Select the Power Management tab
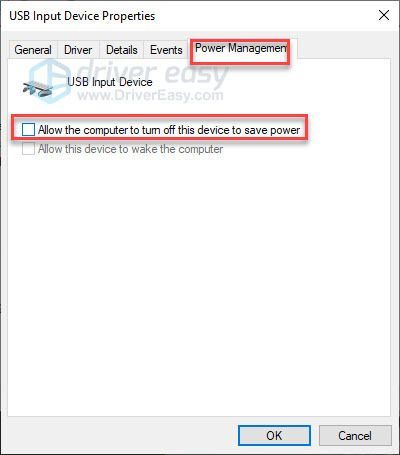This screenshot has height=455, width=400. click(x=241, y=49)
